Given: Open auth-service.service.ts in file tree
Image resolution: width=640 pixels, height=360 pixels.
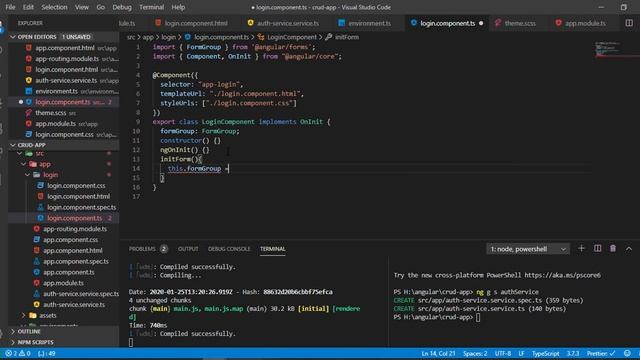Looking at the screenshot, I should (74, 304).
